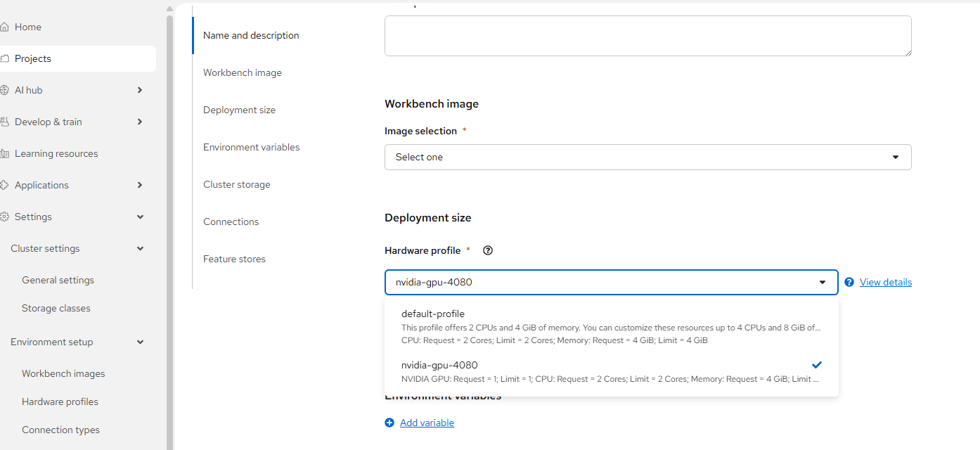Image resolution: width=980 pixels, height=450 pixels.
Task: Open the View details link
Action: pyautogui.click(x=885, y=282)
